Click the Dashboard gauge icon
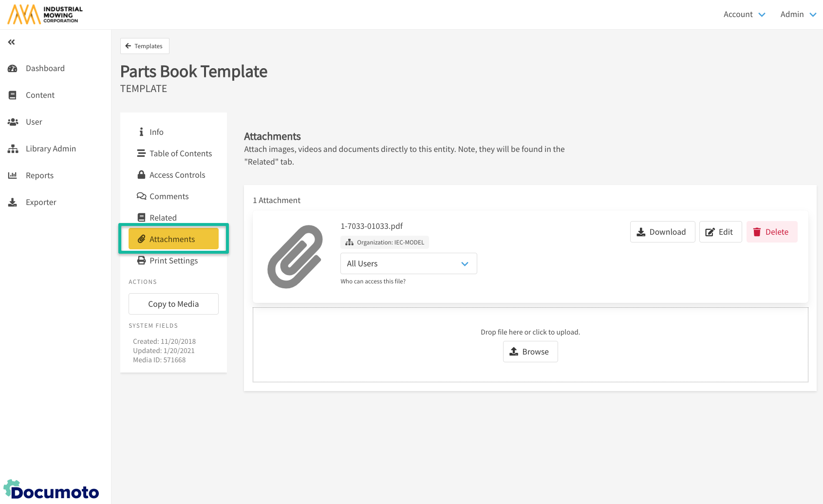 13,69
